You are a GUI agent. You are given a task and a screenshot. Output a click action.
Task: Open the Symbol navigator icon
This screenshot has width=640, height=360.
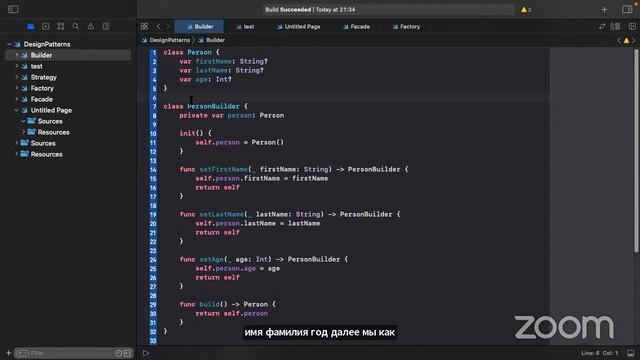[61, 27]
